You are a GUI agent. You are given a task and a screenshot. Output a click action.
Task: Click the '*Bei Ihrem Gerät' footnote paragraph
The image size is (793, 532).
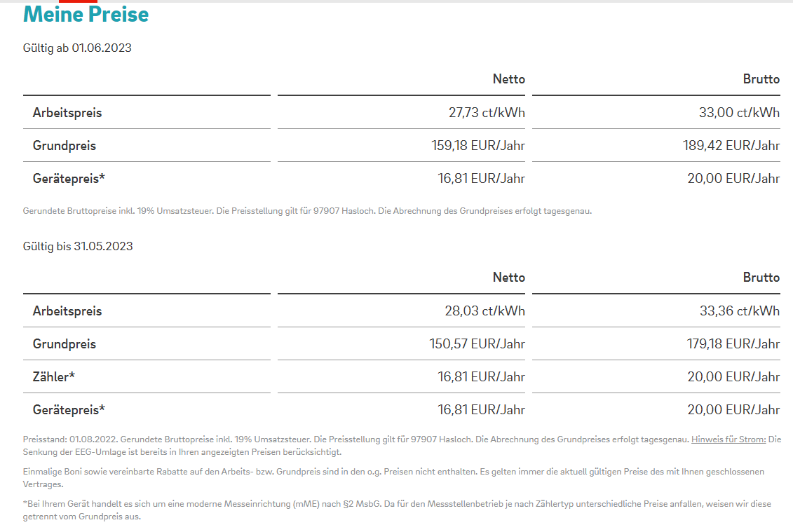coord(397,510)
